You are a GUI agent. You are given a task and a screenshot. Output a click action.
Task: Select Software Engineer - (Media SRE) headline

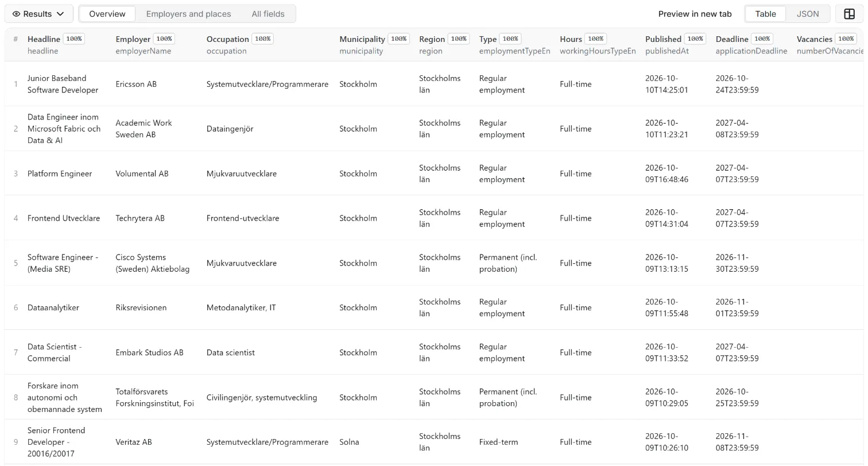[x=63, y=263]
